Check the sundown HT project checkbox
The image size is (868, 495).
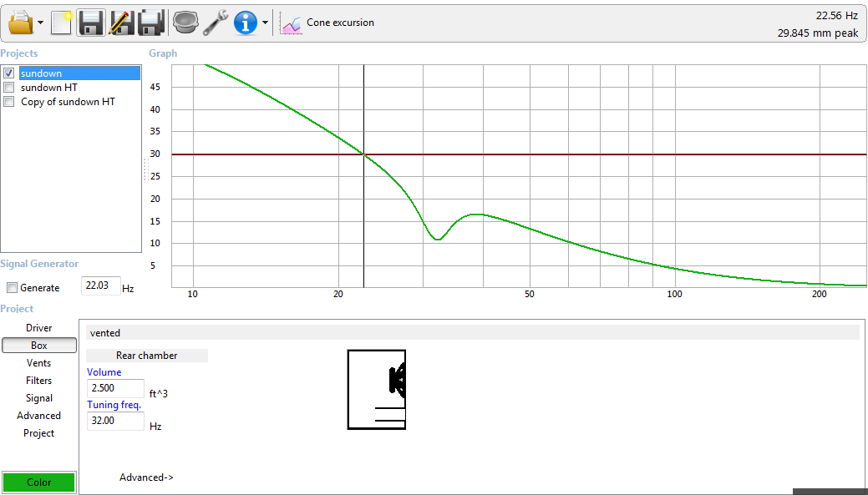9,88
